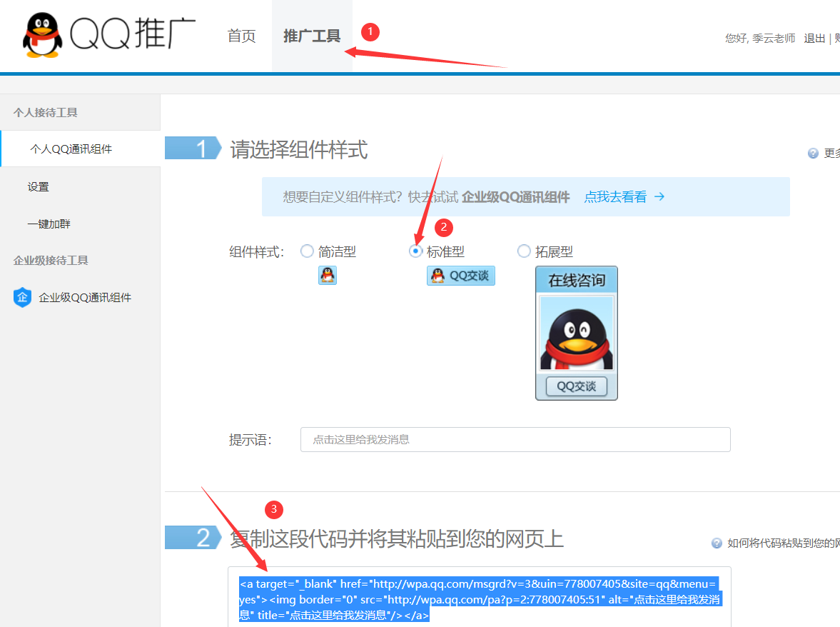Click the QQ交谈 button inside extended preview

tap(577, 386)
